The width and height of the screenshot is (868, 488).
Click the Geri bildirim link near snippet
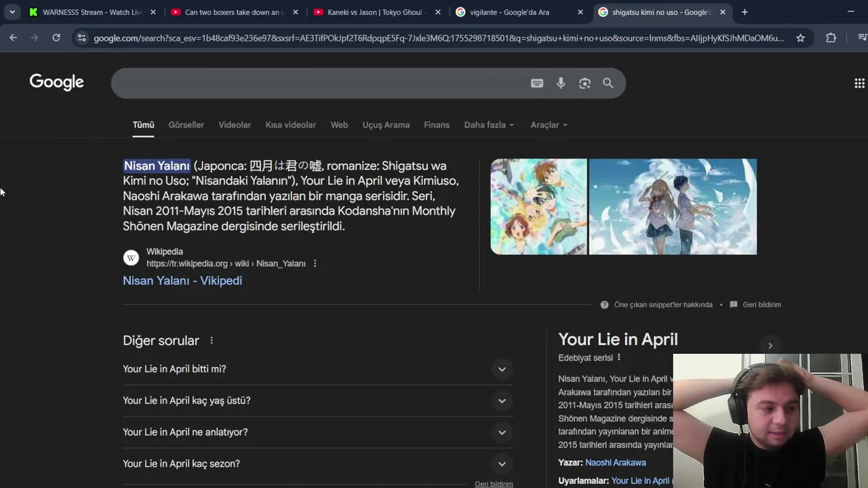(762, 305)
